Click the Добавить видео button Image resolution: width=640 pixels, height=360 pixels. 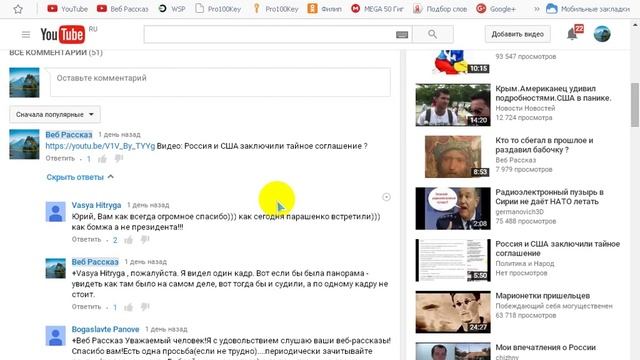pos(518,34)
